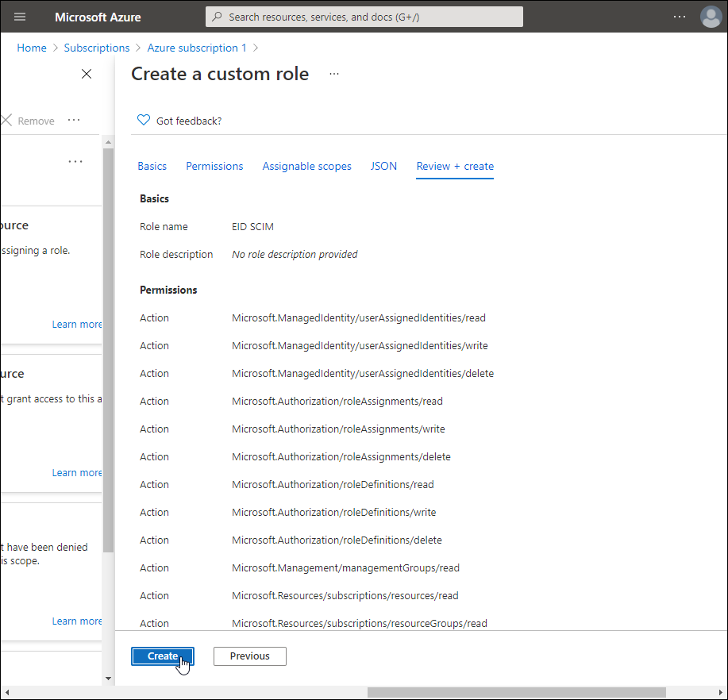Open the ellipsis in left panel card area
This screenshot has width=728, height=700.
click(75, 162)
